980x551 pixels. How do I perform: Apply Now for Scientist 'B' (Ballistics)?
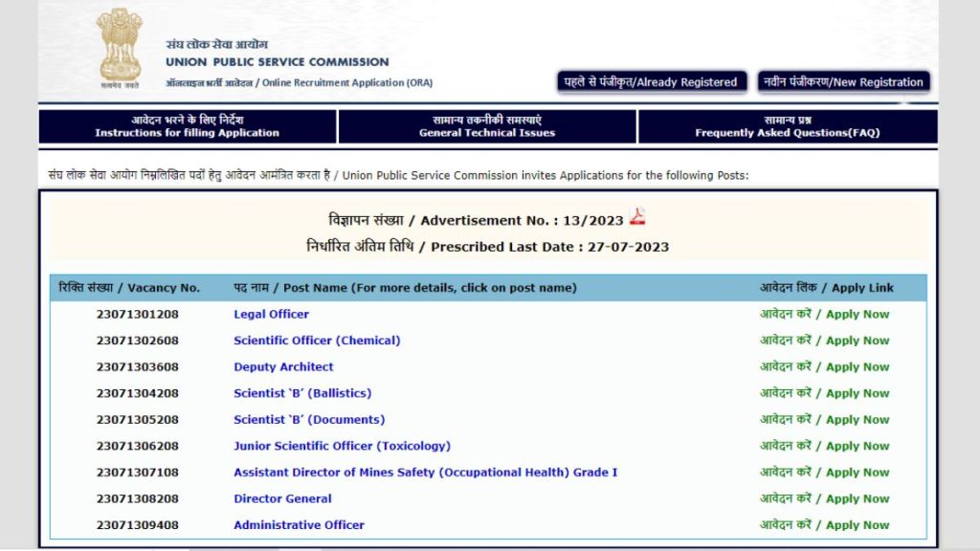(x=824, y=393)
